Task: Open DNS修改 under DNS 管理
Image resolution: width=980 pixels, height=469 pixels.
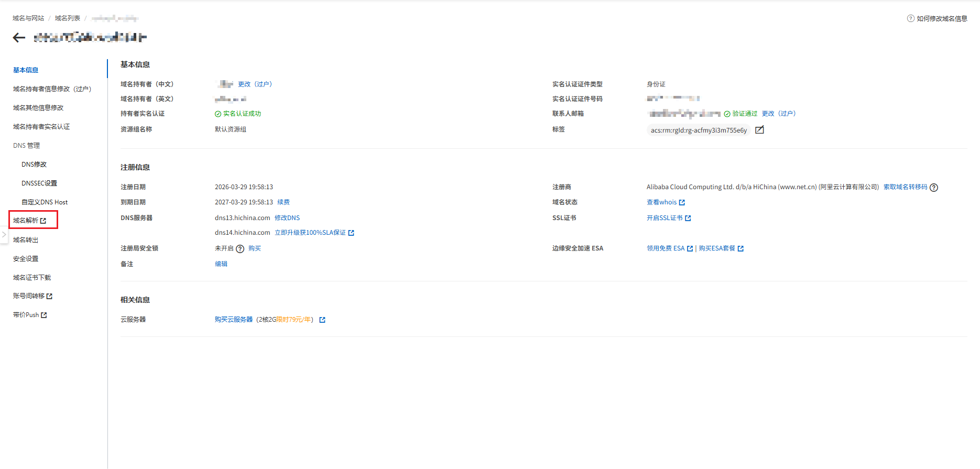Action: coord(34,165)
